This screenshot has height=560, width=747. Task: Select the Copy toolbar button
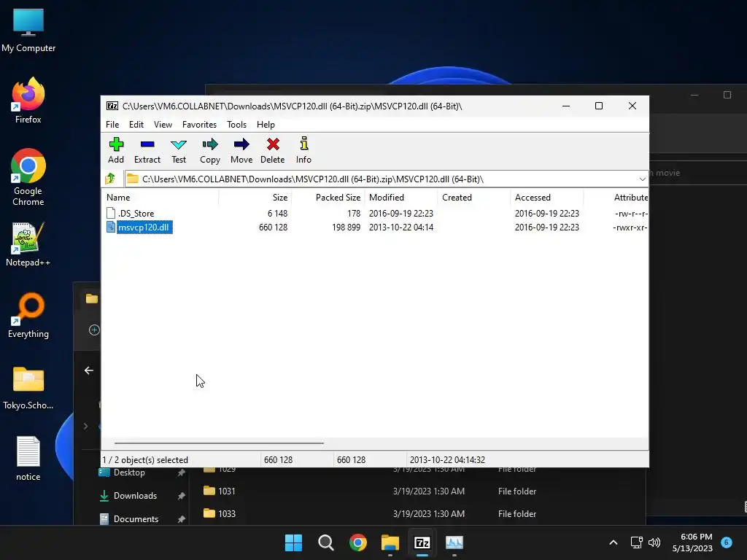pyautogui.click(x=210, y=150)
